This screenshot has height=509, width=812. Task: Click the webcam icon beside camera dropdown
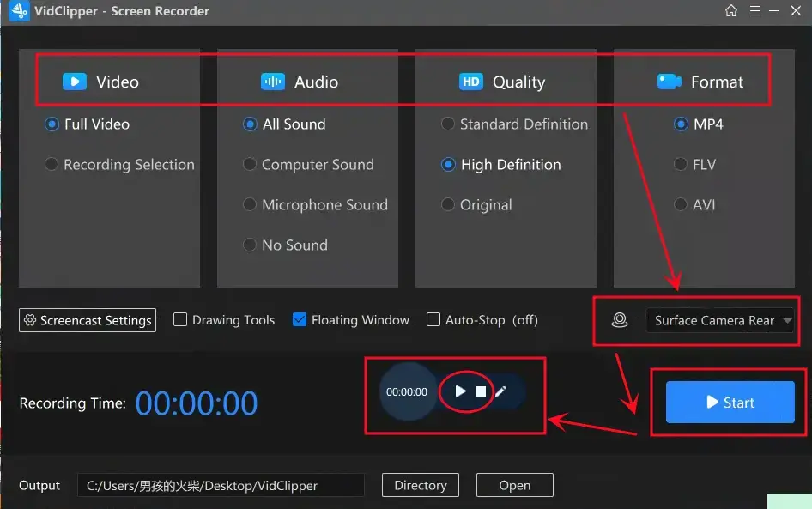(x=620, y=320)
